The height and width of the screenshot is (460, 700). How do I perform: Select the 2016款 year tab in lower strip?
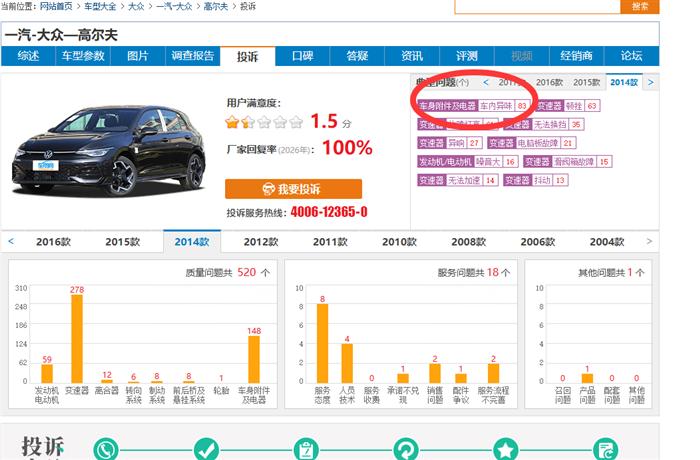53,241
